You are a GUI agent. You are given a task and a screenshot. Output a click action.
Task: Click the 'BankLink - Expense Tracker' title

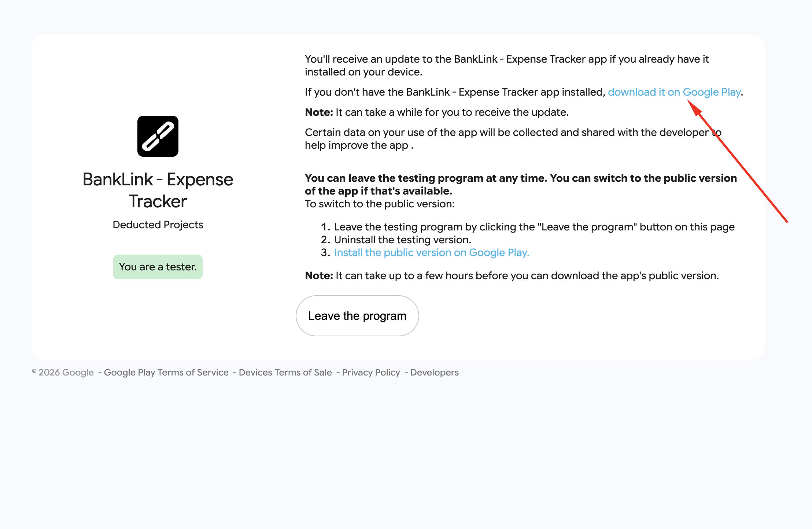click(158, 190)
